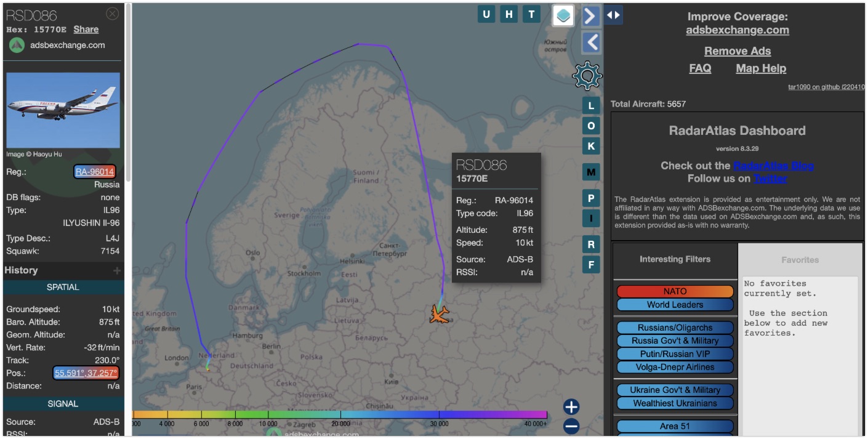This screenshot has width=868, height=439.
Task: Click the Favorites text area
Action: (x=800, y=356)
